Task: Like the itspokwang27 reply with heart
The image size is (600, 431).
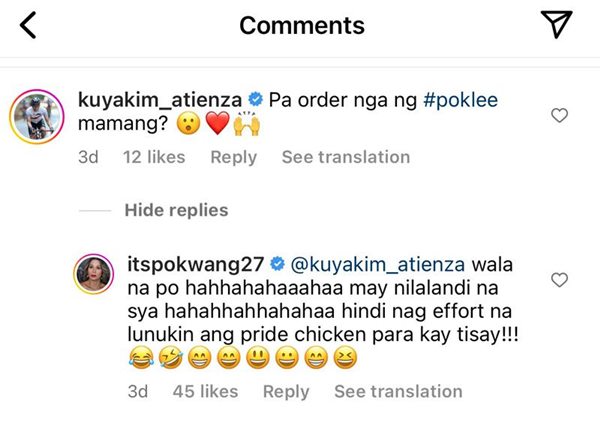Action: coord(560,279)
